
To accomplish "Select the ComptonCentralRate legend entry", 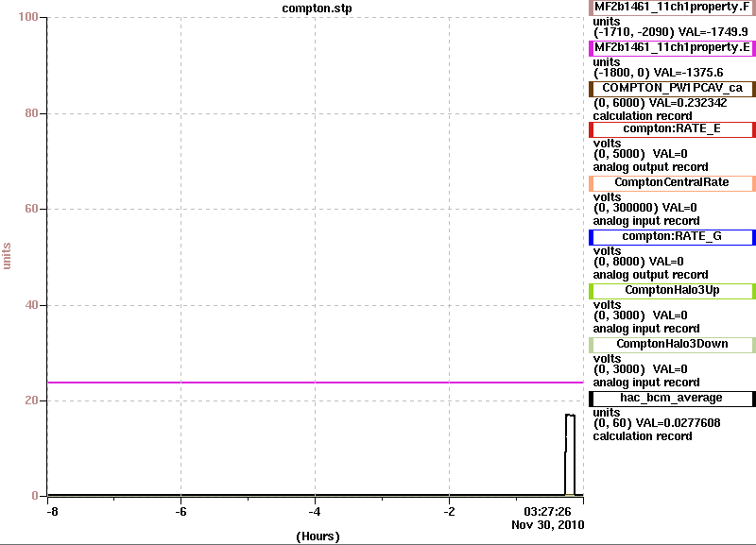I will point(672,182).
